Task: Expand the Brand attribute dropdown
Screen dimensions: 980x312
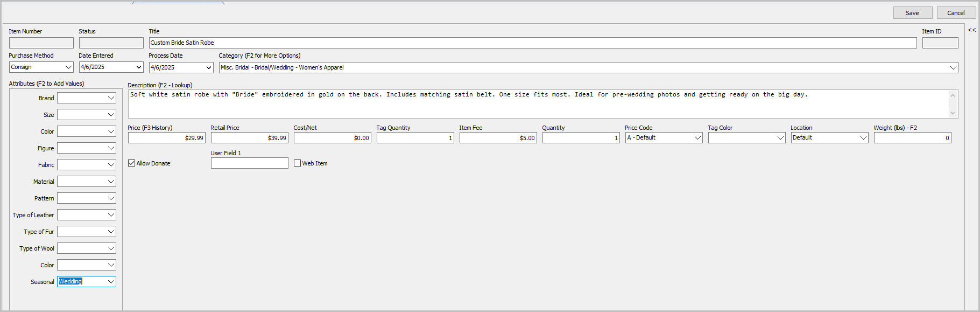Action: coord(111,98)
